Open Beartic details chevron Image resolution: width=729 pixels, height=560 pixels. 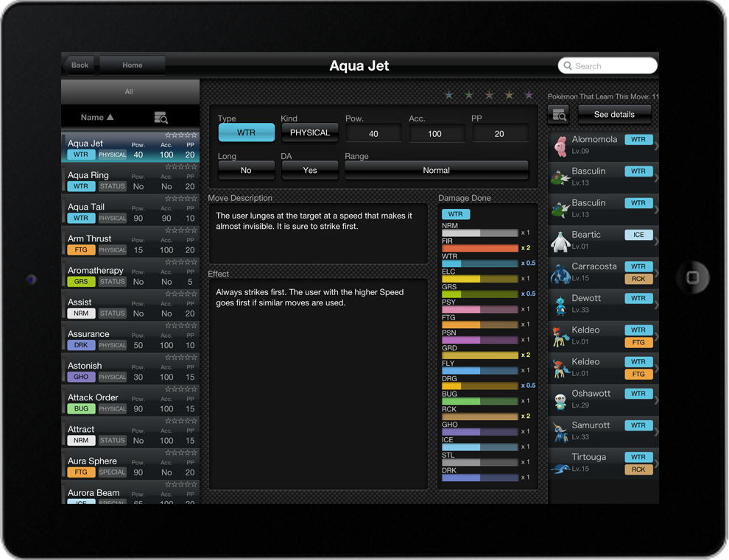pos(656,241)
